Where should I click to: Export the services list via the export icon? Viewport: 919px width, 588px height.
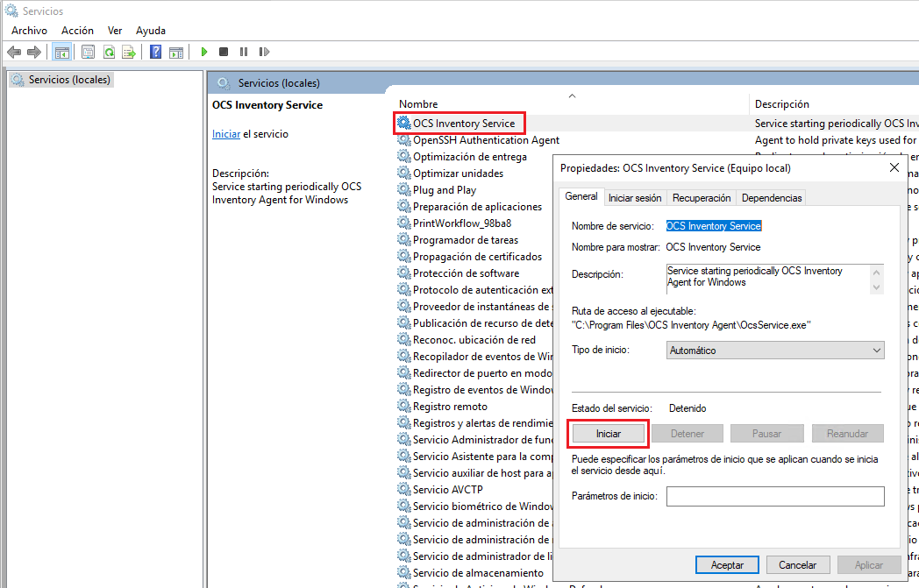click(x=128, y=52)
